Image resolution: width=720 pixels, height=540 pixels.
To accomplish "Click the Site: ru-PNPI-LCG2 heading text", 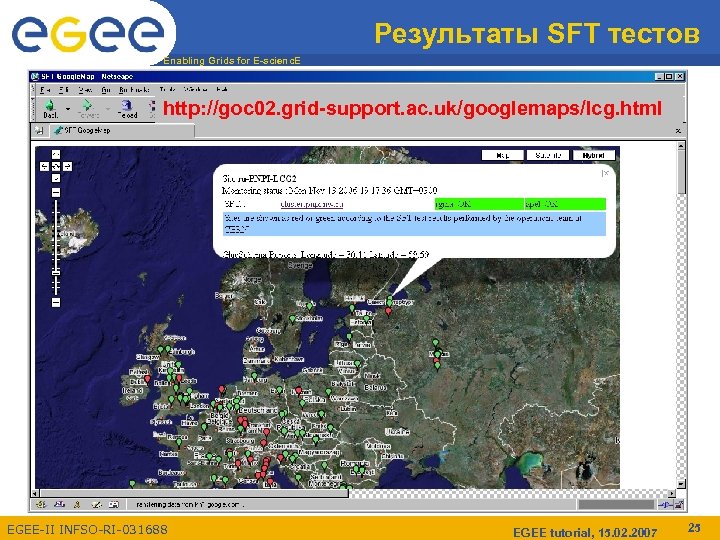I will 259,178.
